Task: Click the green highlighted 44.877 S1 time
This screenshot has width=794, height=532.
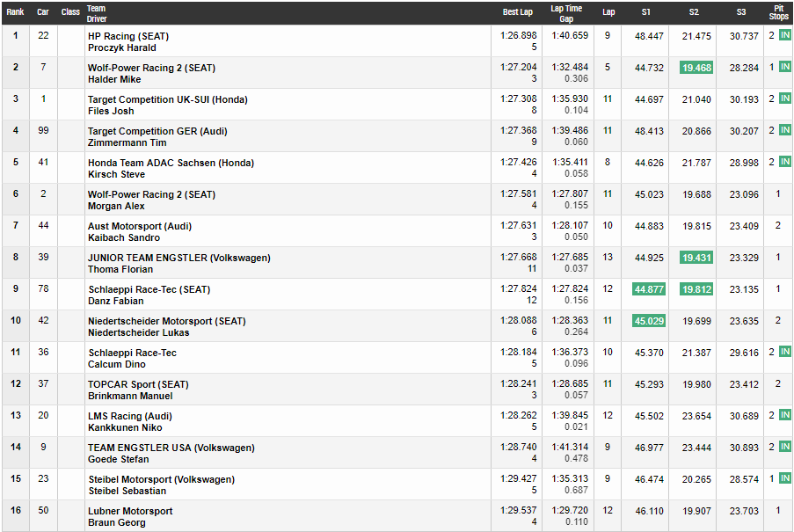Action: [649, 289]
